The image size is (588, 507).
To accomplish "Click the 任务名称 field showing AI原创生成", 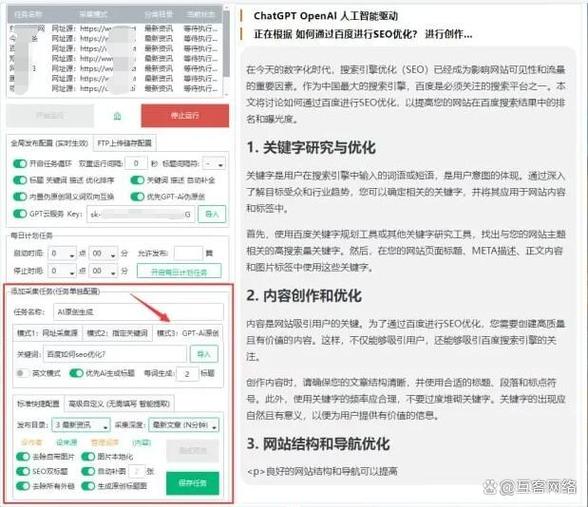I will [x=138, y=312].
